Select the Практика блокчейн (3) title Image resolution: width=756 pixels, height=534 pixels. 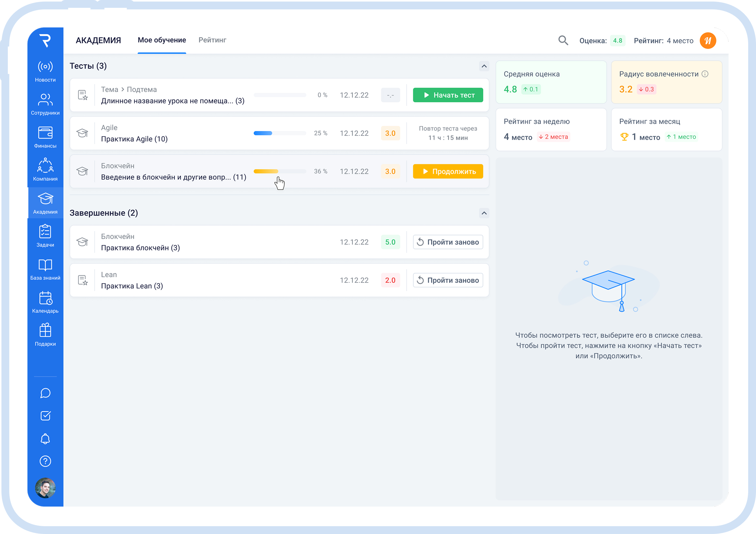coord(140,248)
